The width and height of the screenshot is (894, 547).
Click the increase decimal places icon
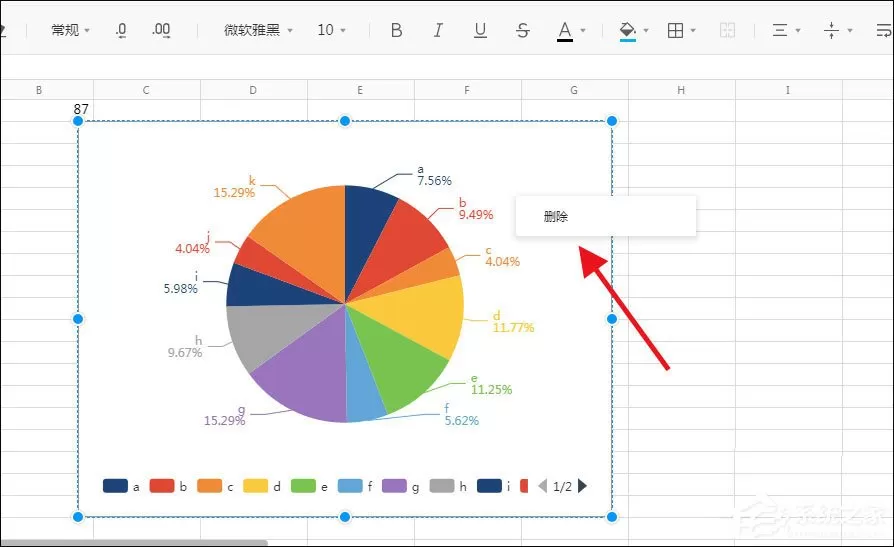(x=161, y=30)
